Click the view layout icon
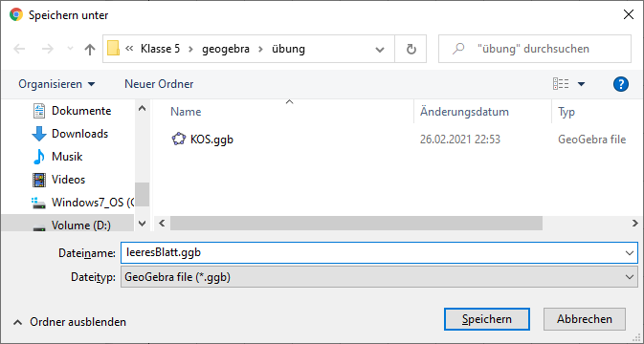The width and height of the screenshot is (644, 344). tap(561, 84)
